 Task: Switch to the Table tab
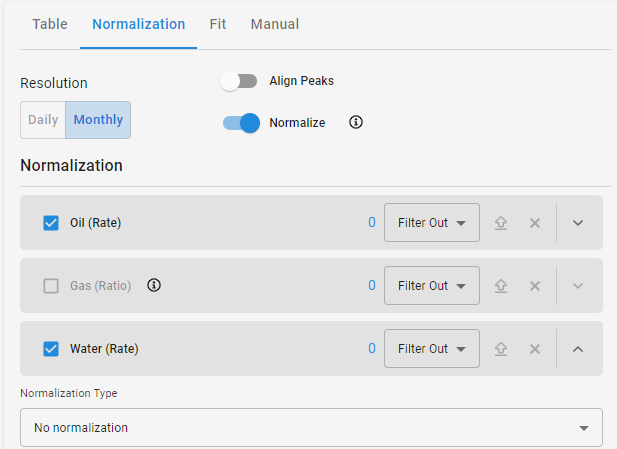click(50, 24)
